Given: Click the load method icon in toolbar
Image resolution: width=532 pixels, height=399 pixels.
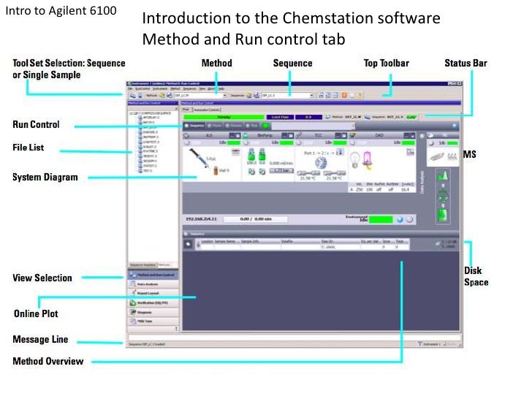Looking at the screenshot, I should (x=161, y=96).
